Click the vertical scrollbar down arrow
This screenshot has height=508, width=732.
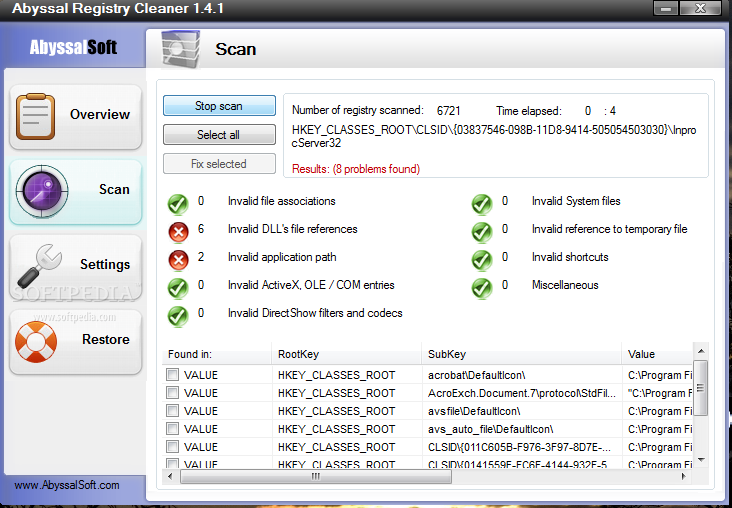click(701, 460)
